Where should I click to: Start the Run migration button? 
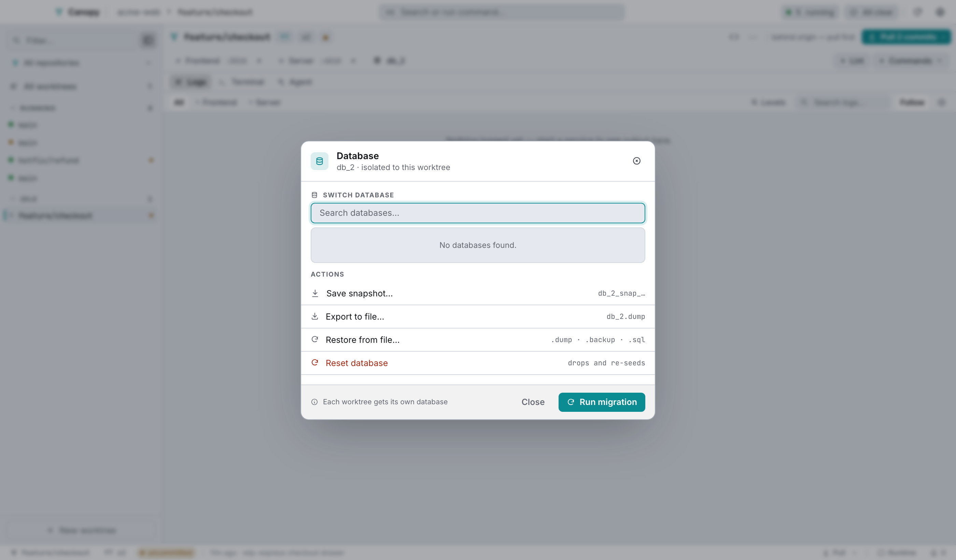click(x=602, y=402)
